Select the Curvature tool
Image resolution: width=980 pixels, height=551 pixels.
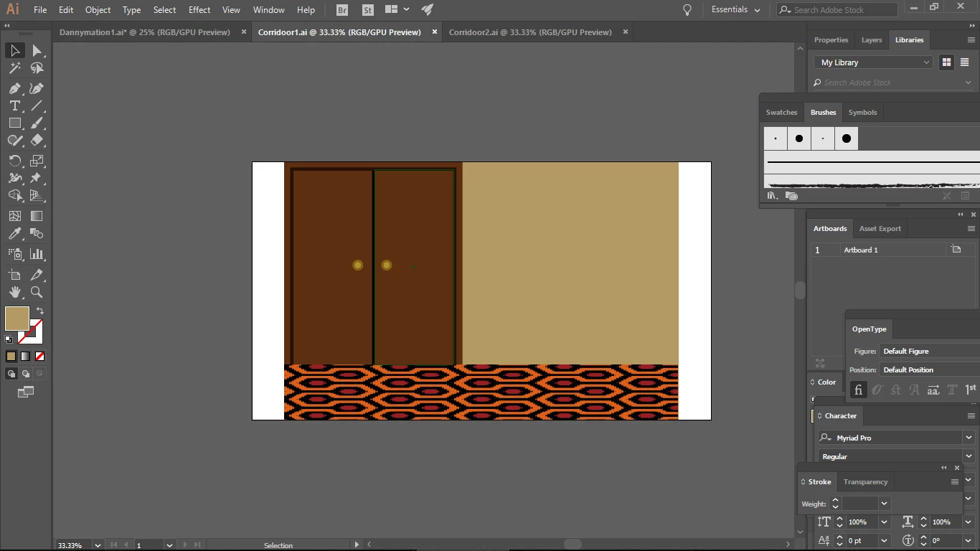coord(37,88)
